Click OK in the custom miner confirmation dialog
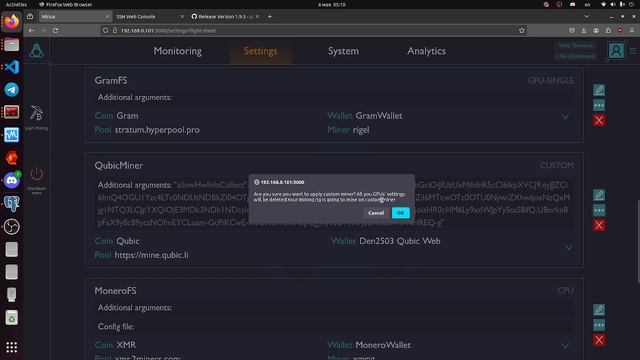This screenshot has width=640, height=360. click(x=400, y=213)
